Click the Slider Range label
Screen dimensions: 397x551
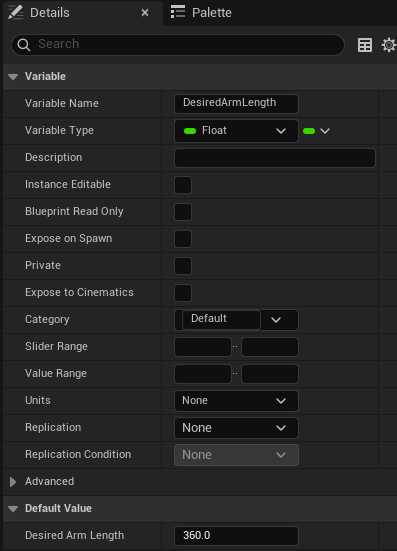[x=56, y=346]
